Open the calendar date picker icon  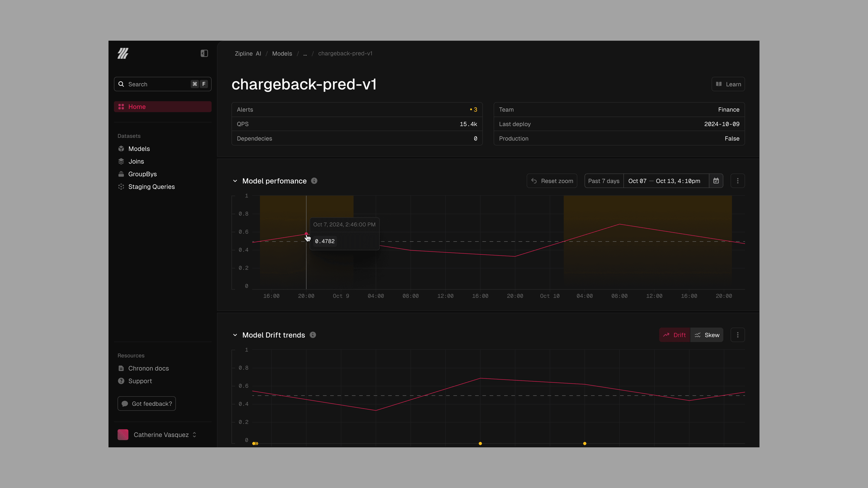click(716, 181)
